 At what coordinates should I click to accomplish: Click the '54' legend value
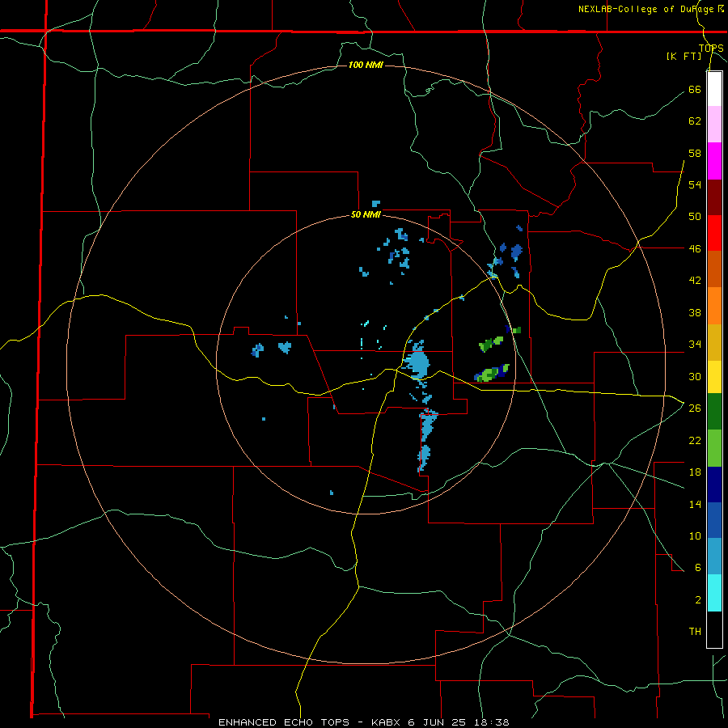(695, 184)
